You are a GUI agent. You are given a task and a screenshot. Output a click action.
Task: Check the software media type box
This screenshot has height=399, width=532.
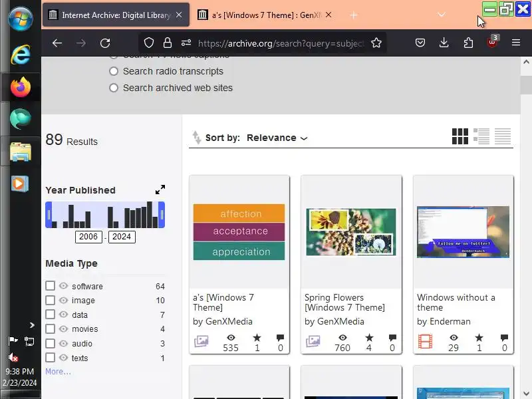click(x=51, y=286)
